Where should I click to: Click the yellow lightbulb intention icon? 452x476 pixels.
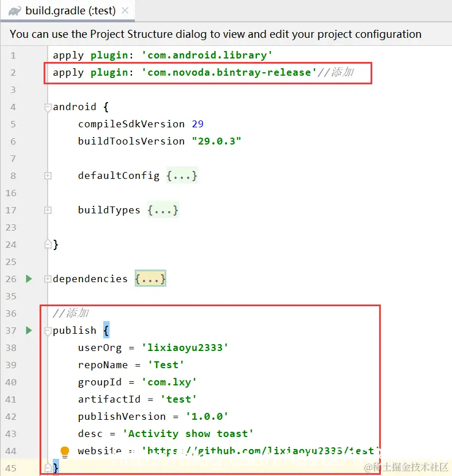(x=65, y=452)
